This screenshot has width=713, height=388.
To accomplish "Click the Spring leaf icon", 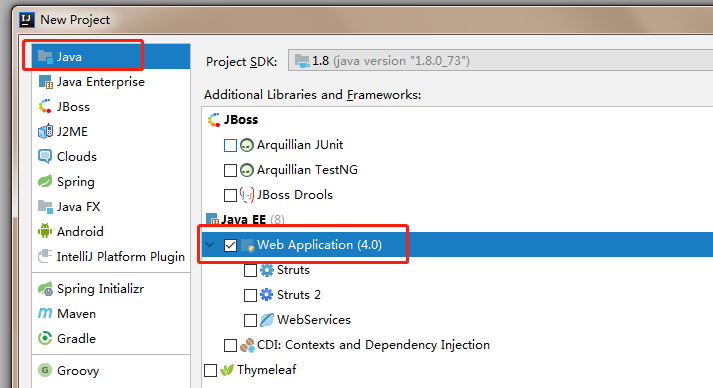I will (x=45, y=181).
